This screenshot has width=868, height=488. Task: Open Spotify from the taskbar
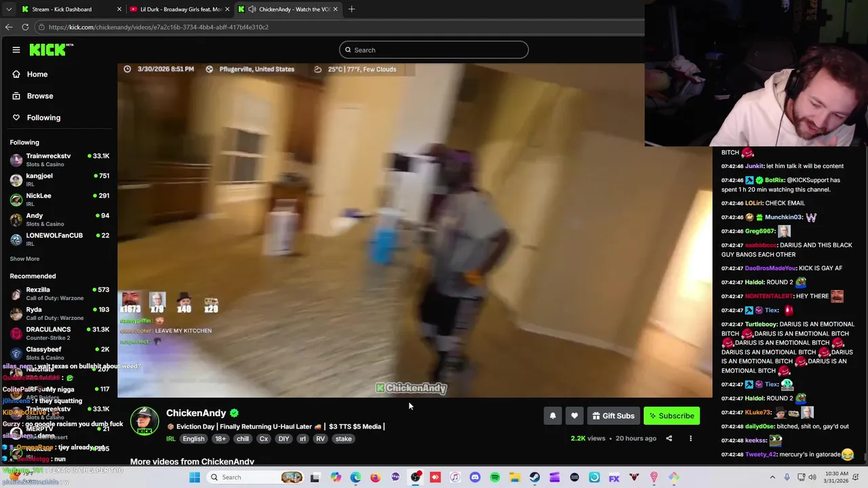pyautogui.click(x=495, y=477)
